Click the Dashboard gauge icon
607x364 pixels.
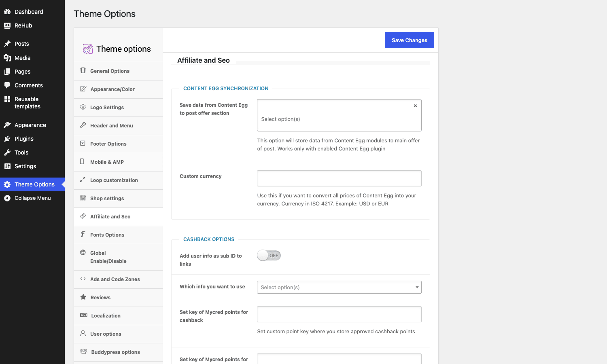tap(7, 12)
